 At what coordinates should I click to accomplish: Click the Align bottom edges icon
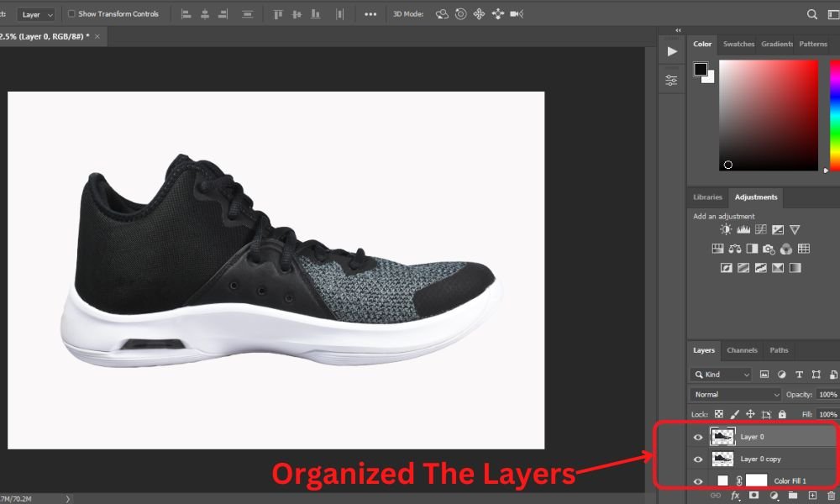(316, 14)
